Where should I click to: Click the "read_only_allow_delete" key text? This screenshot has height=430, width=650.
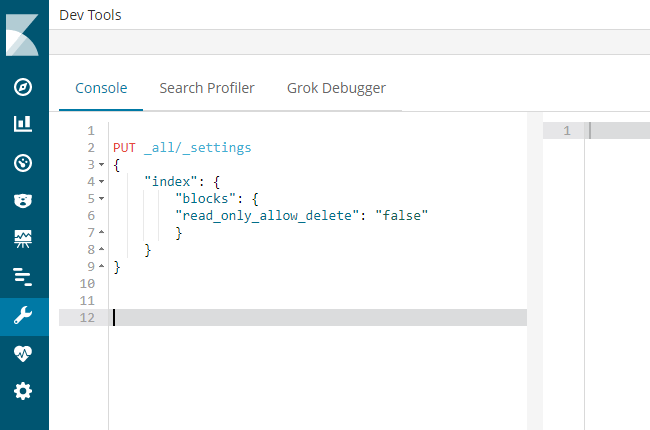[x=267, y=216]
